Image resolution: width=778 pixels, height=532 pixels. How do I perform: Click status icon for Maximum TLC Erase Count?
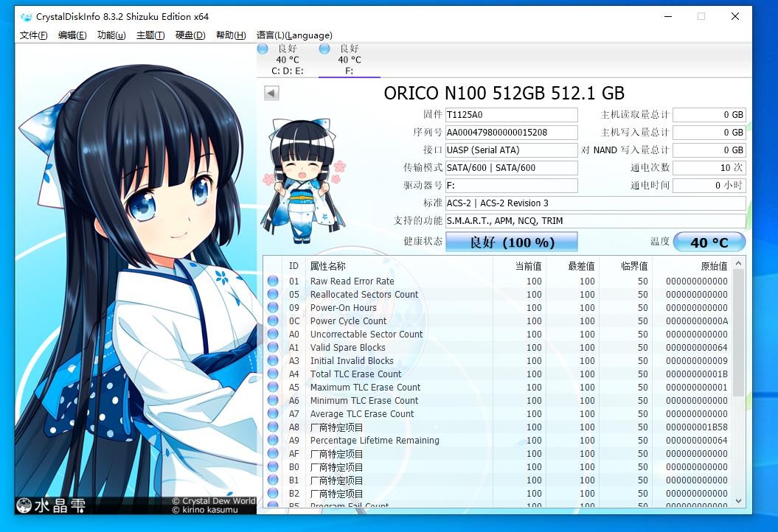coord(273,387)
